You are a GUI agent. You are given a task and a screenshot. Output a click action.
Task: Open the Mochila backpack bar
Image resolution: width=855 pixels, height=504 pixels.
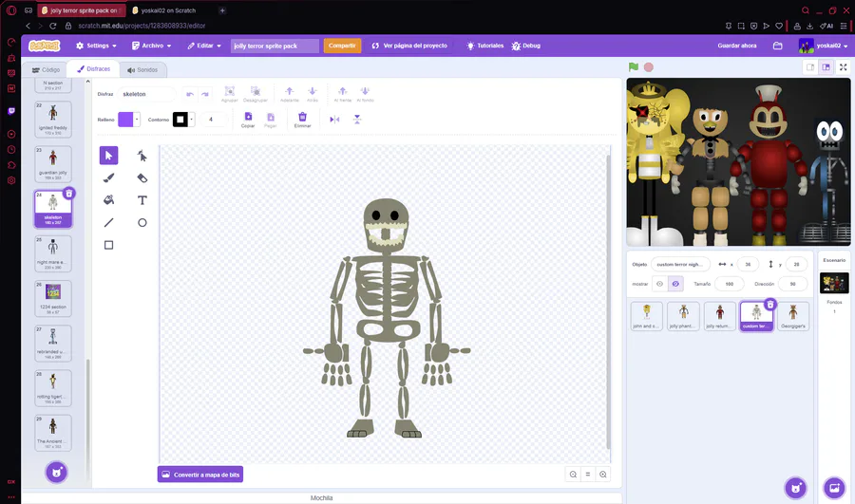point(321,498)
